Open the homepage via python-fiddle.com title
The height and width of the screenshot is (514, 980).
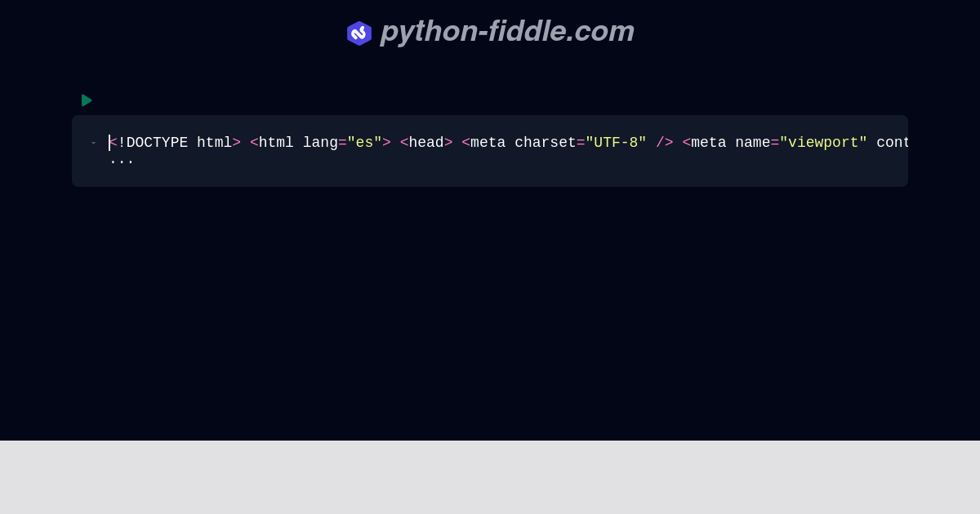[x=506, y=31]
